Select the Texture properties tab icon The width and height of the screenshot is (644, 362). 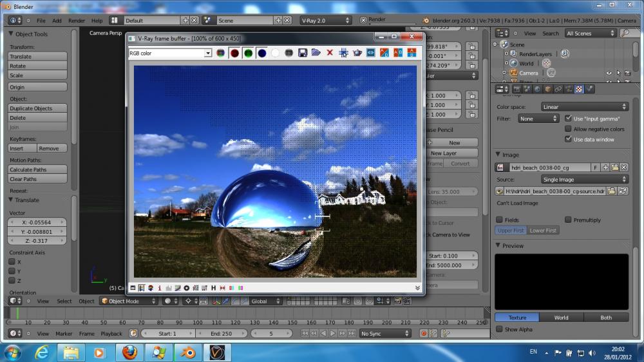coord(579,89)
